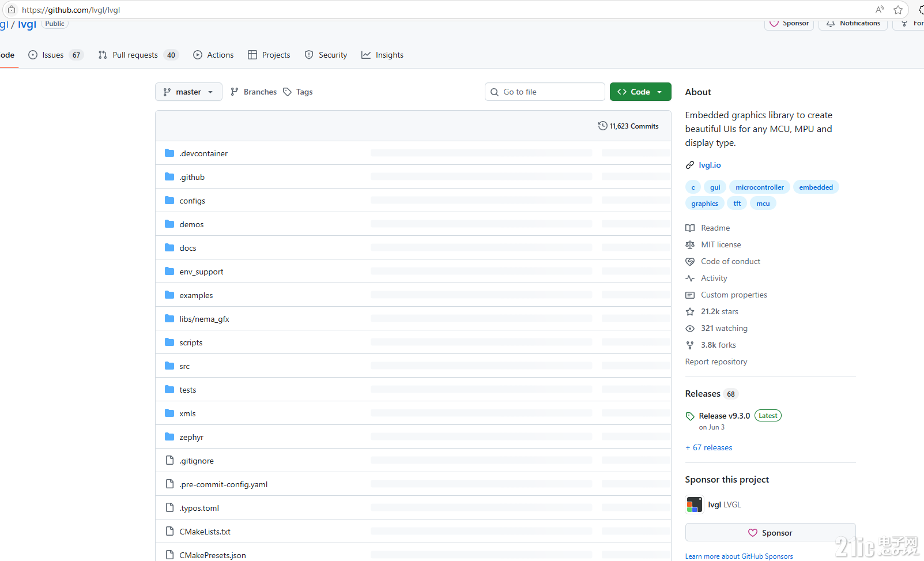Open the .github folder icon
Viewport: 924px width, 561px height.
tap(169, 176)
